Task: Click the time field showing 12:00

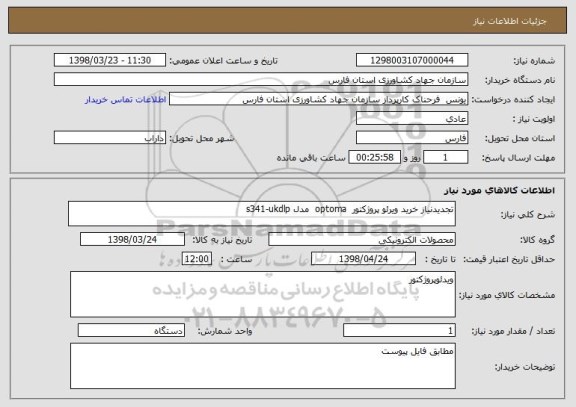Action: coord(197,259)
